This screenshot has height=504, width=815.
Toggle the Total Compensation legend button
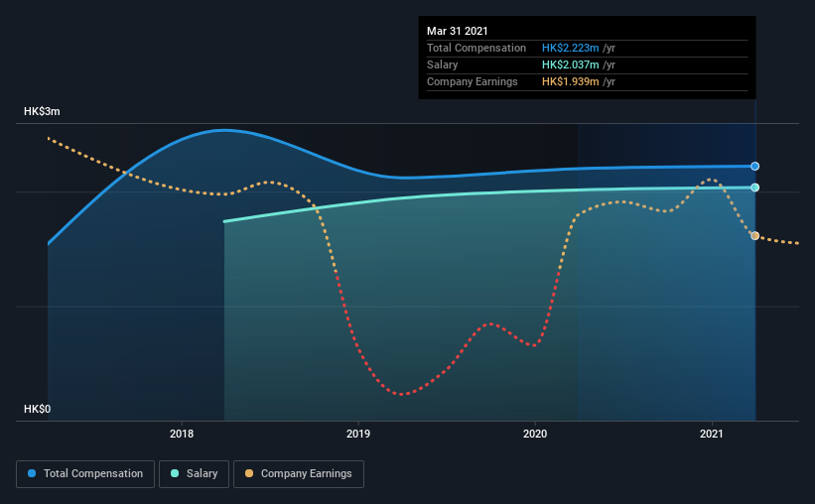[x=85, y=474]
